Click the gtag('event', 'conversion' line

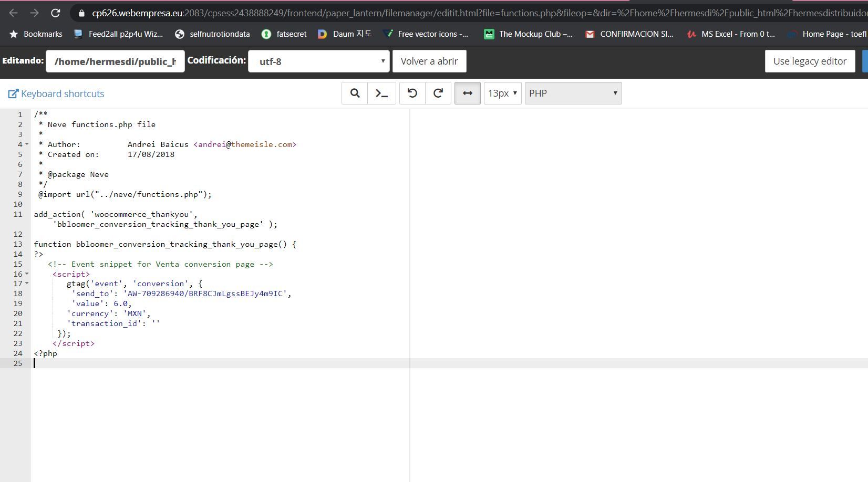tap(135, 284)
